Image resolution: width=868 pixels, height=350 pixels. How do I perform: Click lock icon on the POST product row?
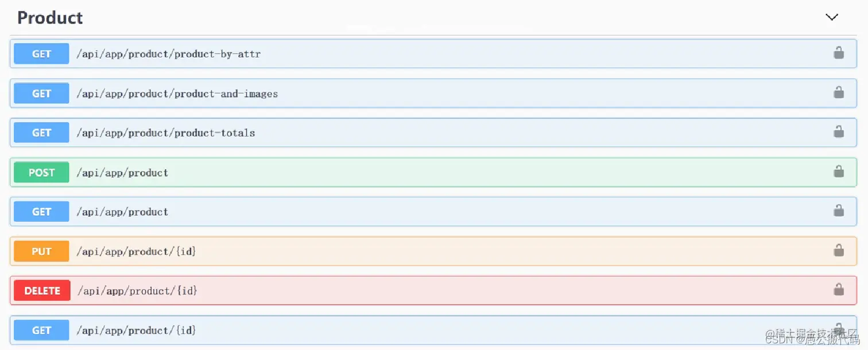(839, 172)
